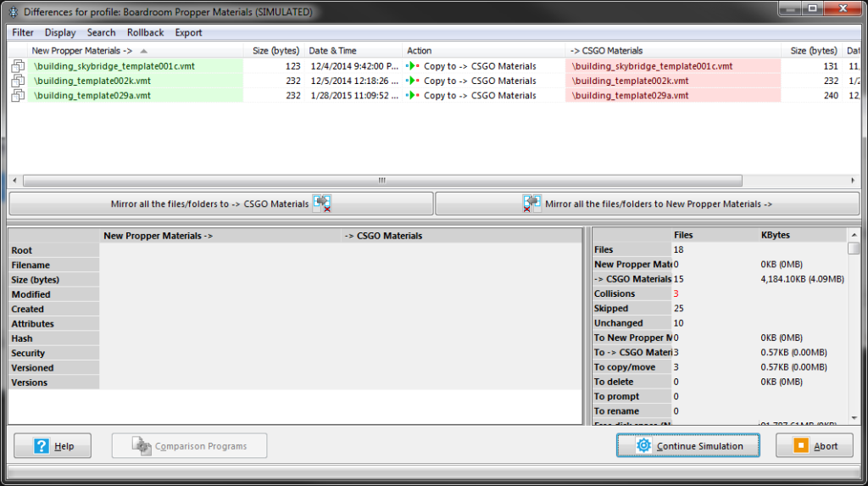
Task: Sort by New Propper Materials column header
Action: 135,50
